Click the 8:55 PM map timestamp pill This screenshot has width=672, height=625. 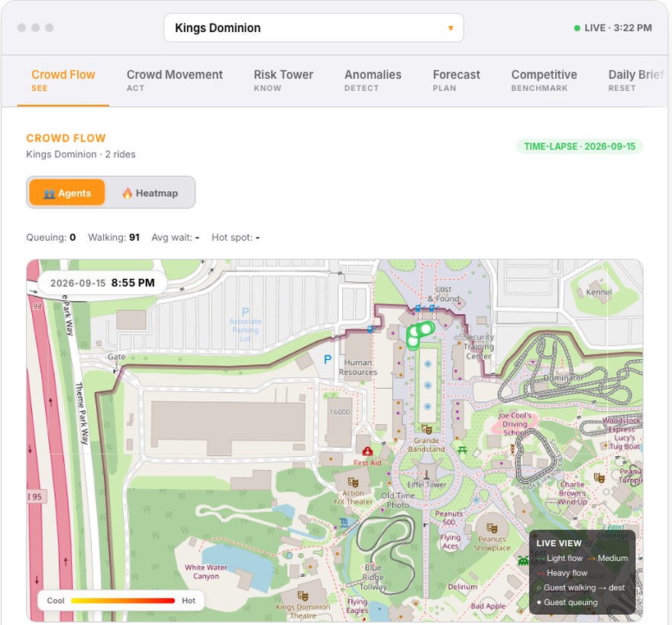coord(102,283)
